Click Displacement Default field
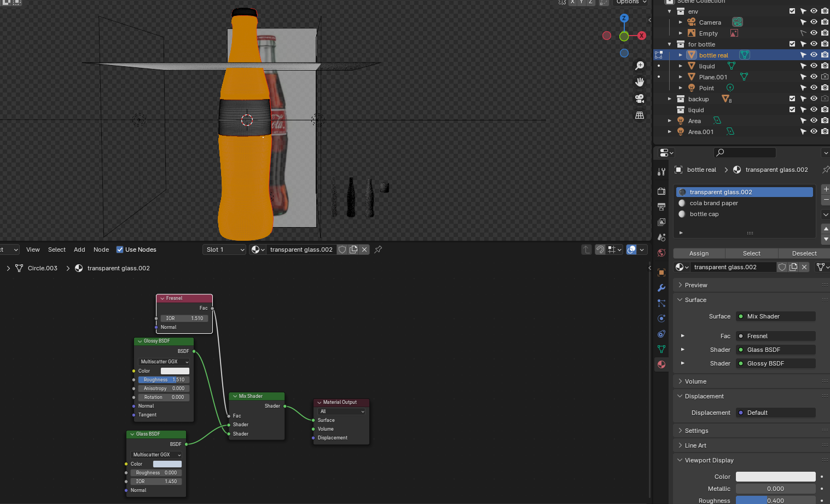Image resolution: width=830 pixels, height=504 pixels. click(776, 413)
